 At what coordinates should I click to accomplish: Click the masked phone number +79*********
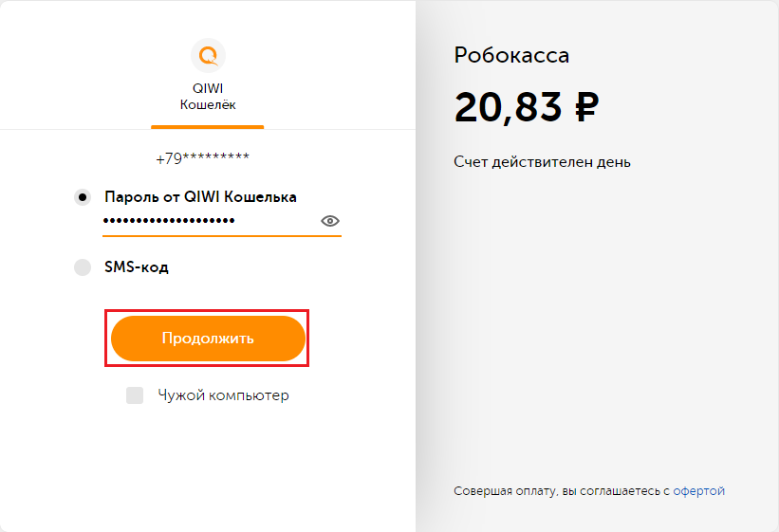202,158
